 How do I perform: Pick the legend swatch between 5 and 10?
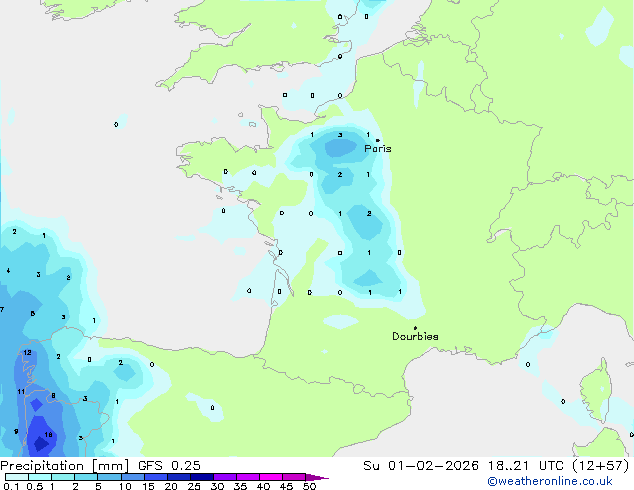click(x=110, y=477)
